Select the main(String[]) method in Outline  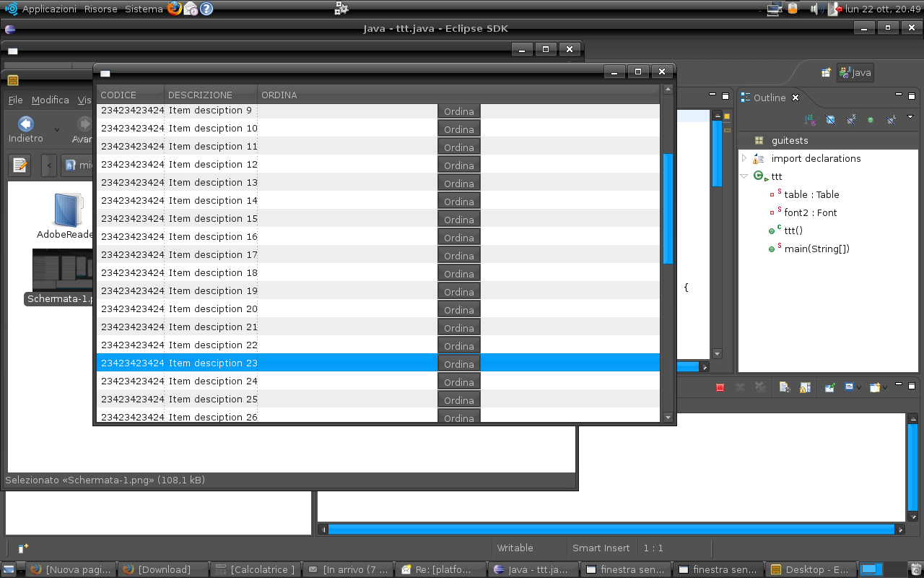tap(816, 249)
